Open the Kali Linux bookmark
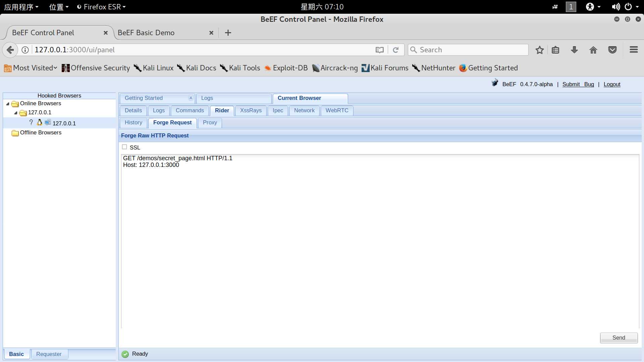The width and height of the screenshot is (644, 362). tap(154, 68)
